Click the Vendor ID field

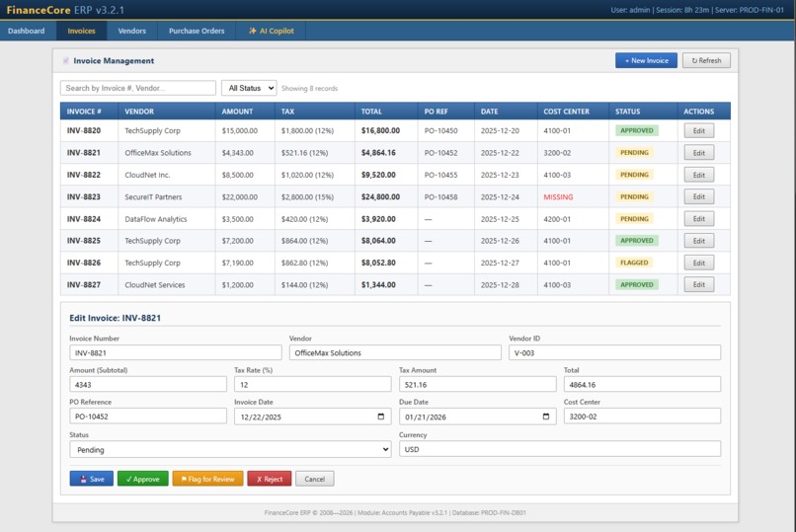(x=614, y=352)
